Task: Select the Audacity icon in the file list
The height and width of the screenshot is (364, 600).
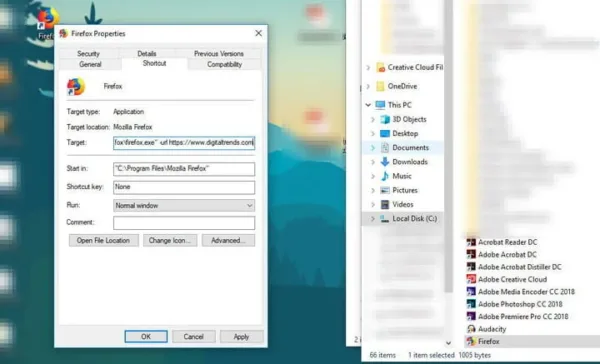Action: click(471, 329)
